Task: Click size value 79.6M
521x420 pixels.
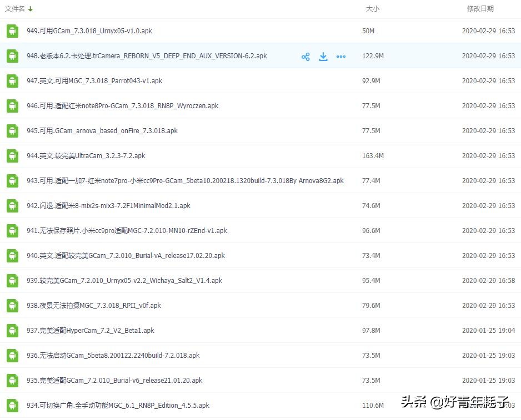Action: tap(371, 306)
